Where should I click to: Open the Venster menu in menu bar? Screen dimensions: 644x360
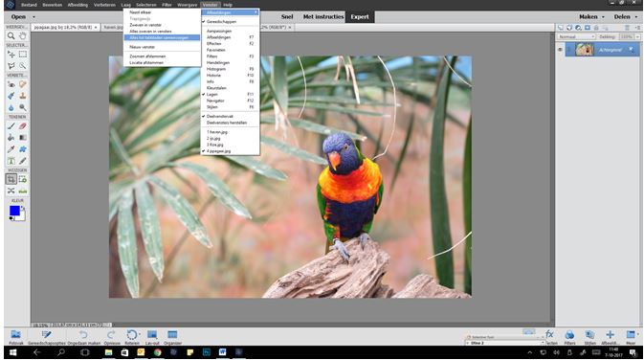pyautogui.click(x=210, y=5)
